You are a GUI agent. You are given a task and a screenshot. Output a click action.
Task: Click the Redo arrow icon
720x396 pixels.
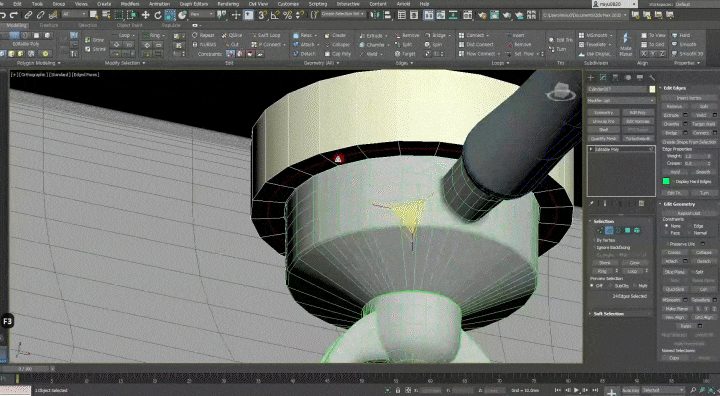14,15
